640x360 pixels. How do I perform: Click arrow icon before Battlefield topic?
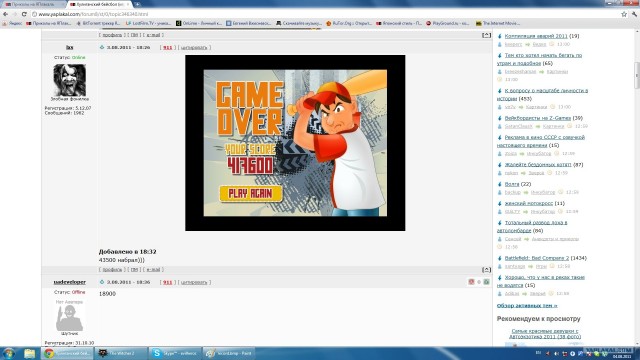tap(500, 258)
